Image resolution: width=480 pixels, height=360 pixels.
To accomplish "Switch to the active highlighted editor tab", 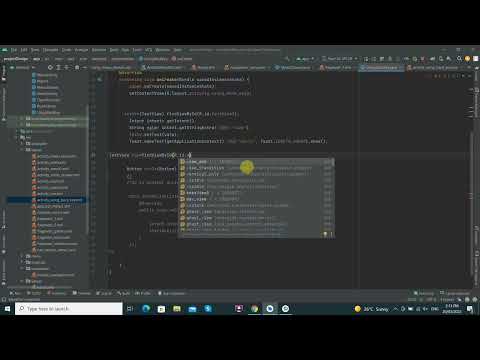I will pos(381,67).
